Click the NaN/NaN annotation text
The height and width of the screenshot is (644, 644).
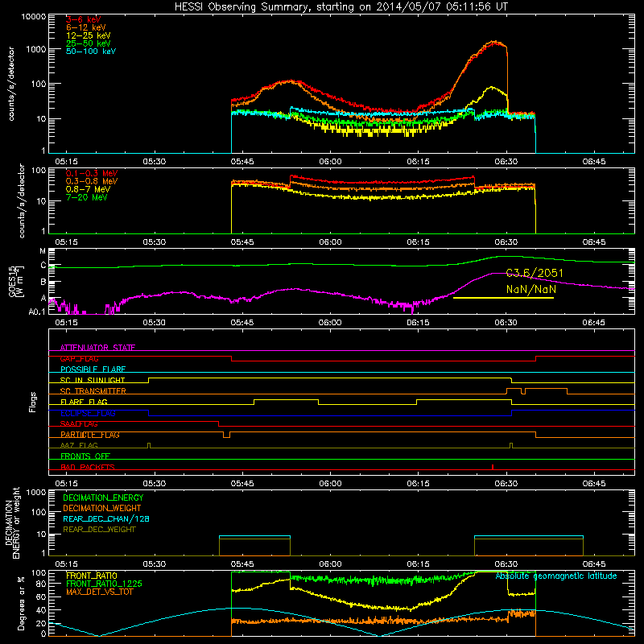tap(531, 290)
